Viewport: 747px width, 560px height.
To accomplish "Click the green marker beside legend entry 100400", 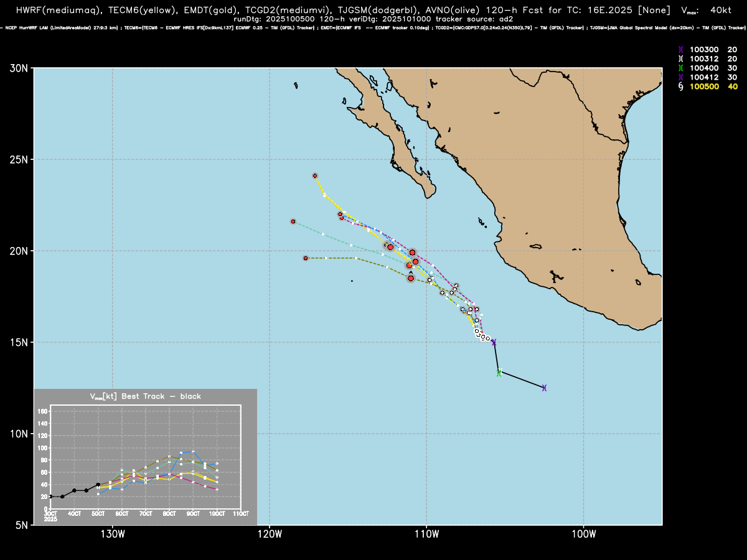I will pos(681,68).
